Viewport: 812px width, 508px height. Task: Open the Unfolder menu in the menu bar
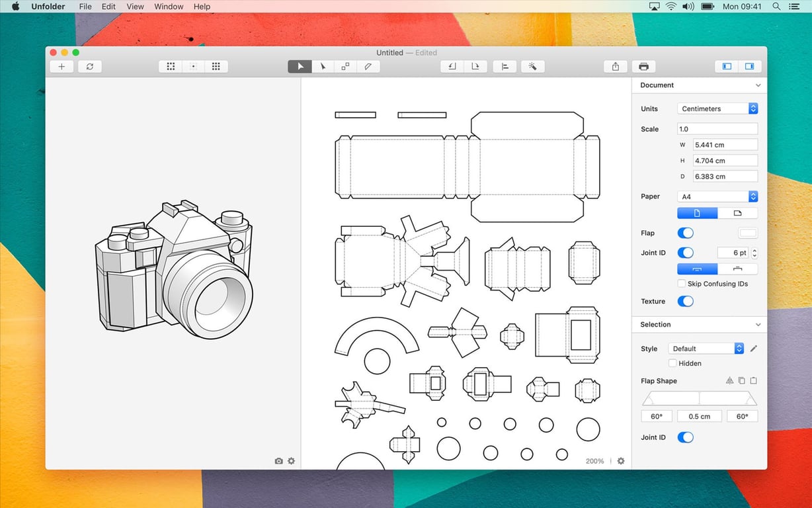click(x=48, y=7)
